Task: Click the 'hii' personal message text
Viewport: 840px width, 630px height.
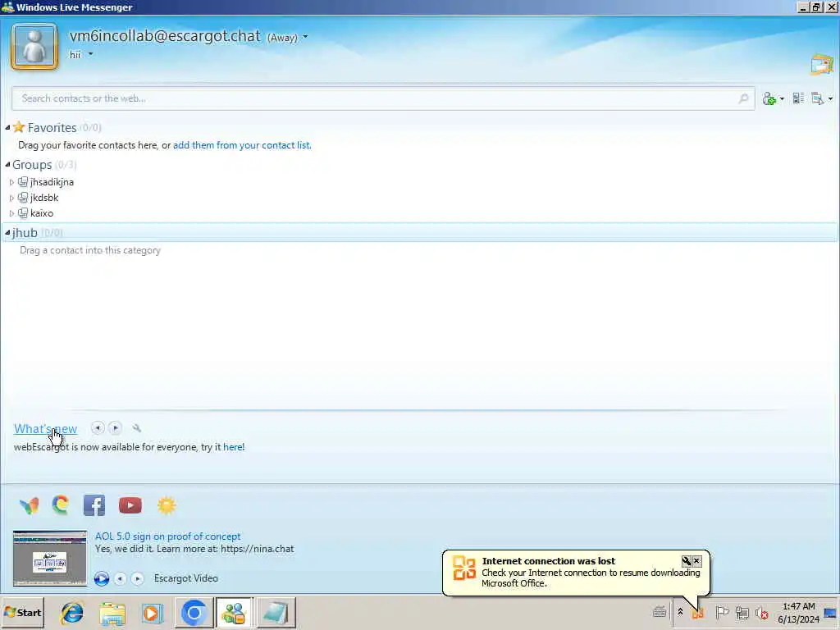Action: click(x=75, y=55)
